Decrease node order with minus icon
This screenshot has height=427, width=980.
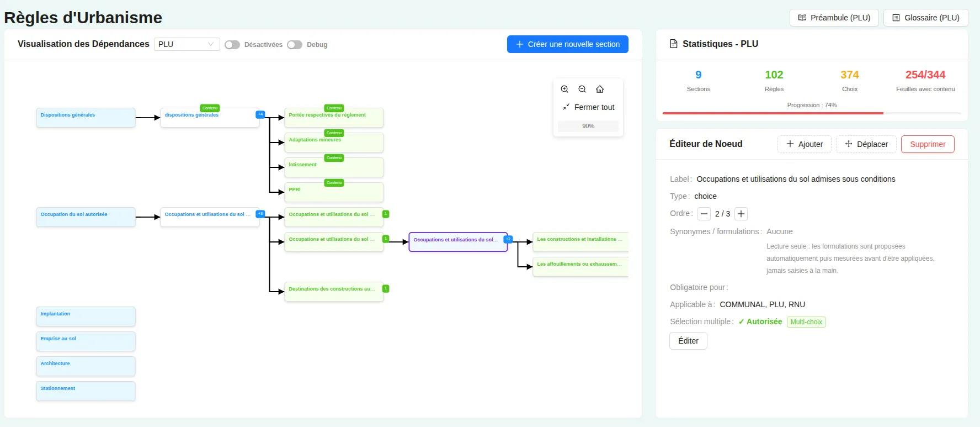tap(704, 214)
